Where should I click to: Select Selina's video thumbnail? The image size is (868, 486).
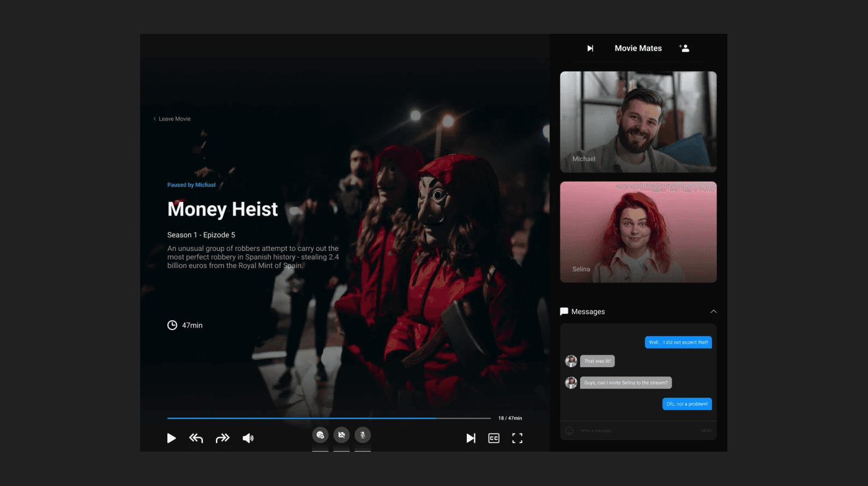coord(638,232)
